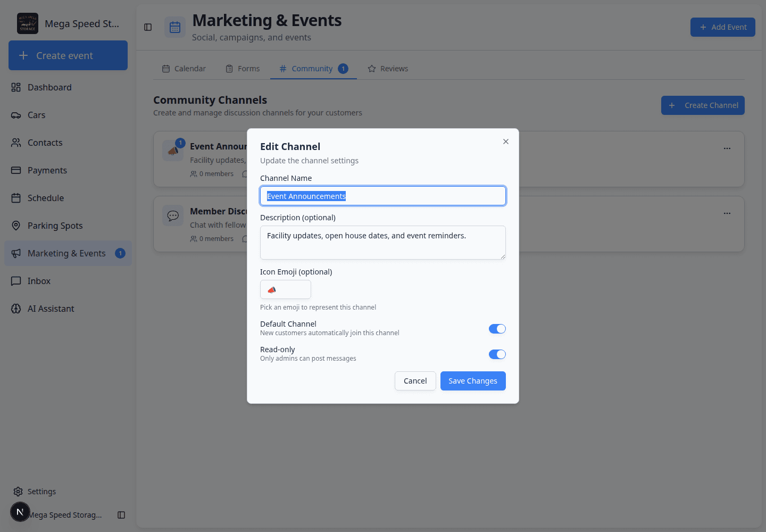Click the Mega Speed Storage workspace name at top

pos(82,24)
